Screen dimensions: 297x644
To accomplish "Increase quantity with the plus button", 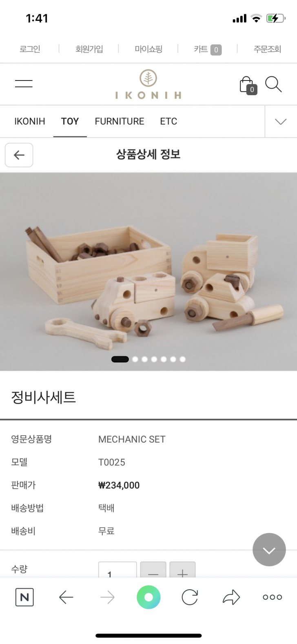I will [x=182, y=570].
